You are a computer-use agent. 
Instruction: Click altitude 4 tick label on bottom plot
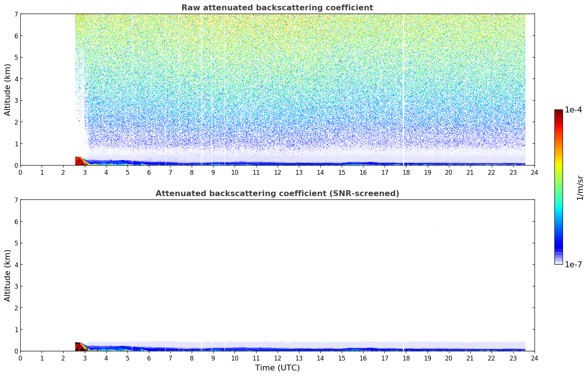[x=16, y=265]
